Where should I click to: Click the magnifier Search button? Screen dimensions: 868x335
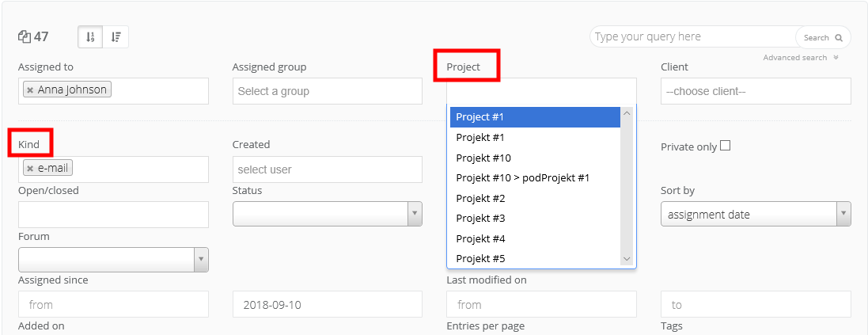tap(823, 37)
